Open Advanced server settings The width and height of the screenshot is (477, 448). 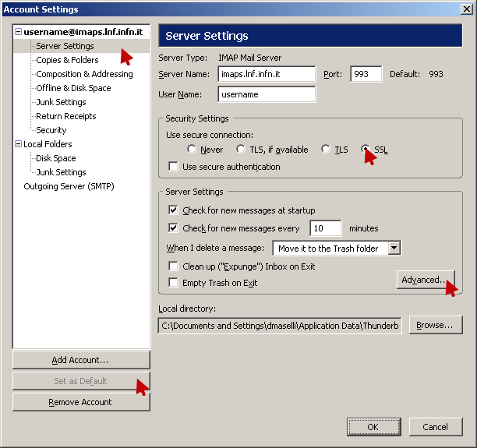(x=426, y=280)
